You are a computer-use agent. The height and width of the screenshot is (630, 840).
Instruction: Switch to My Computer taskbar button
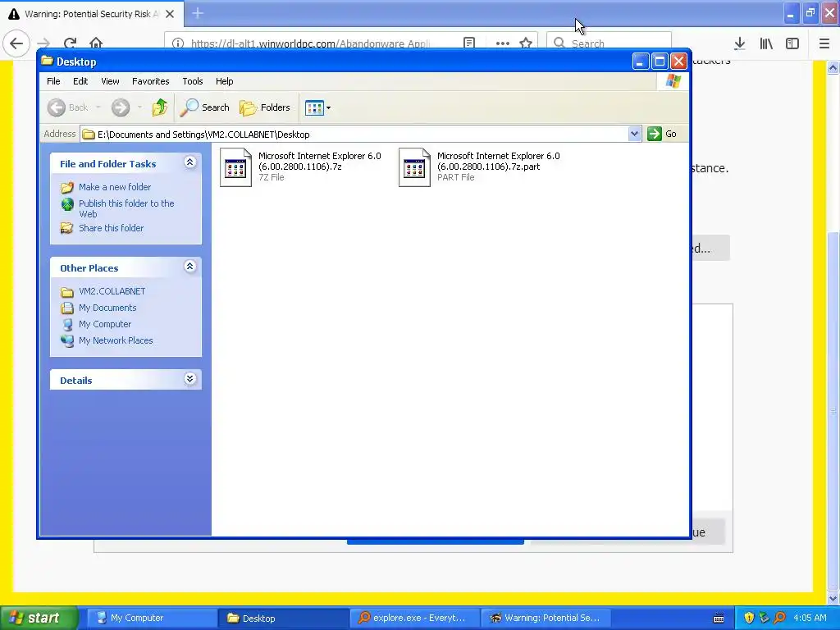click(151, 619)
